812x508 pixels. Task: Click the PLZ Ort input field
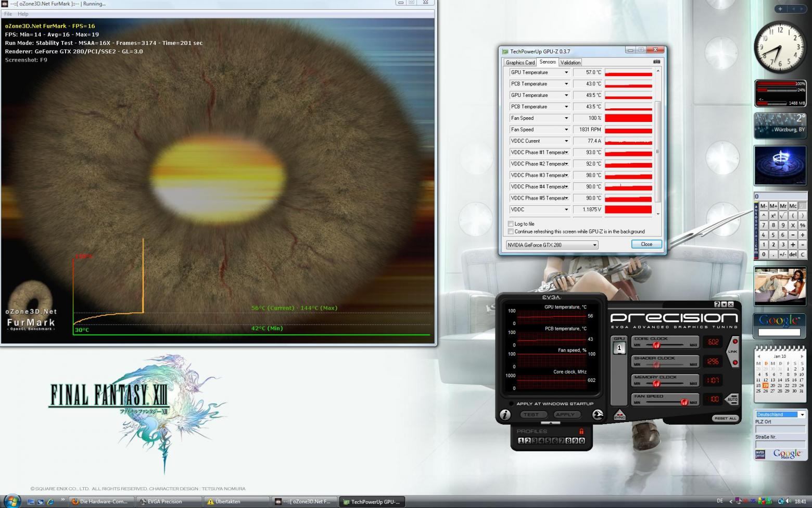coord(780,429)
